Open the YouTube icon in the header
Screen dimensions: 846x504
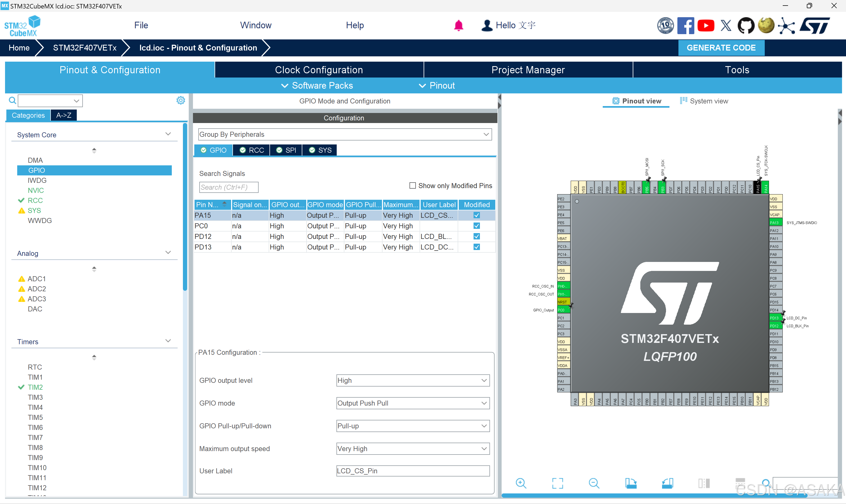pos(706,25)
